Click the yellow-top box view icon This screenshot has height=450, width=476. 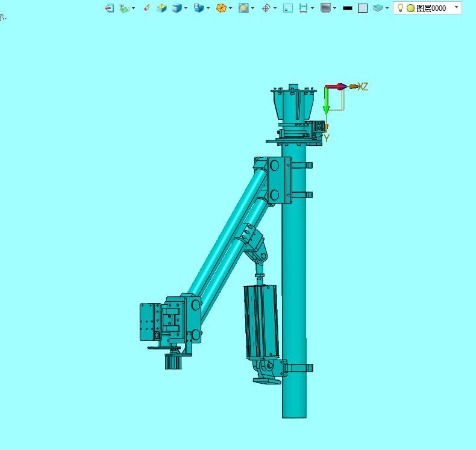click(x=162, y=8)
